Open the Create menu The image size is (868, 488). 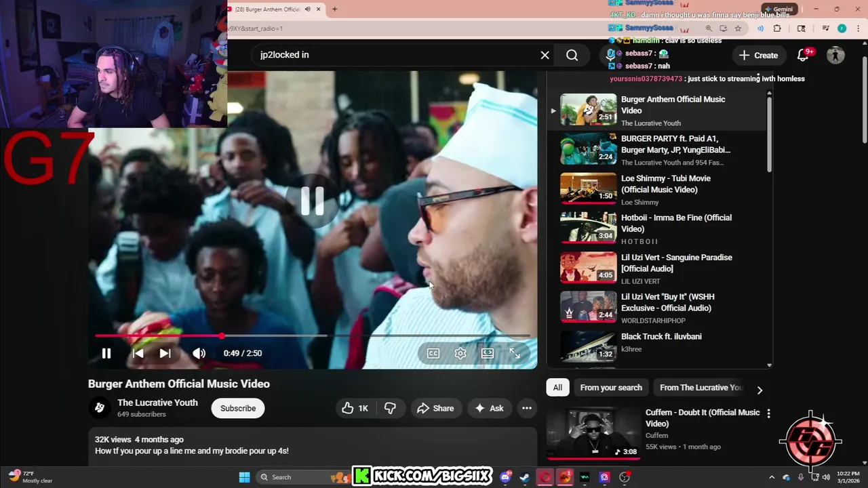[x=759, y=56]
